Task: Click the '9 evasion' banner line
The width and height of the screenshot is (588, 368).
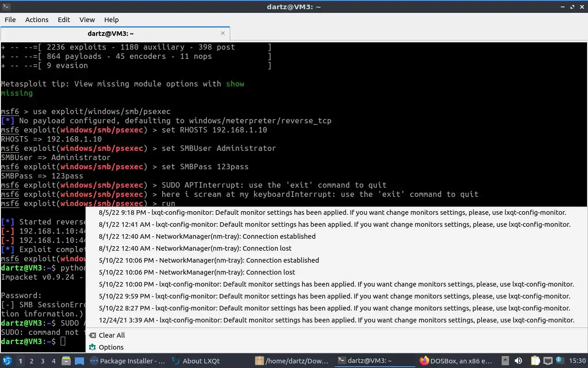Action: (x=136, y=65)
